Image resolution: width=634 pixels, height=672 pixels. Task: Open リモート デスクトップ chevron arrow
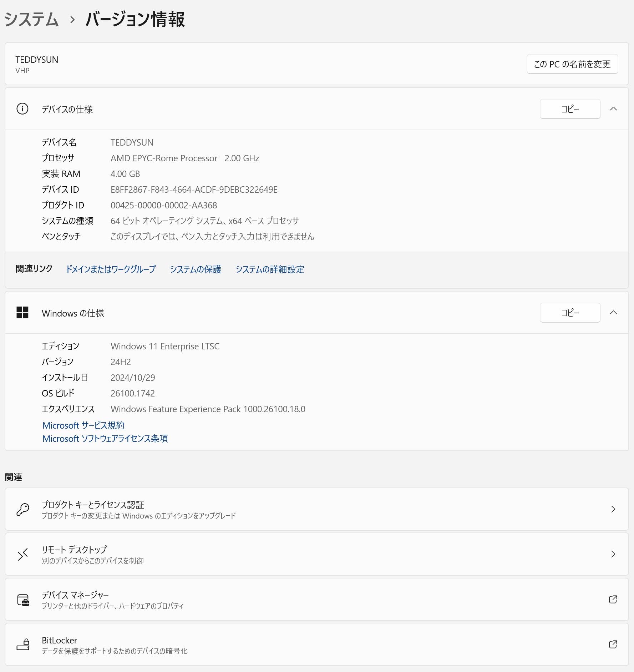click(x=613, y=554)
